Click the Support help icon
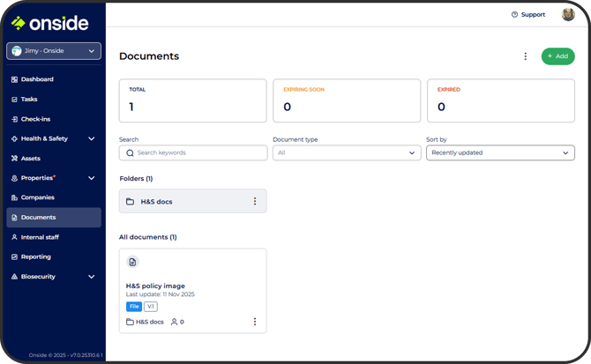Viewport: 591px width, 364px height. click(514, 15)
